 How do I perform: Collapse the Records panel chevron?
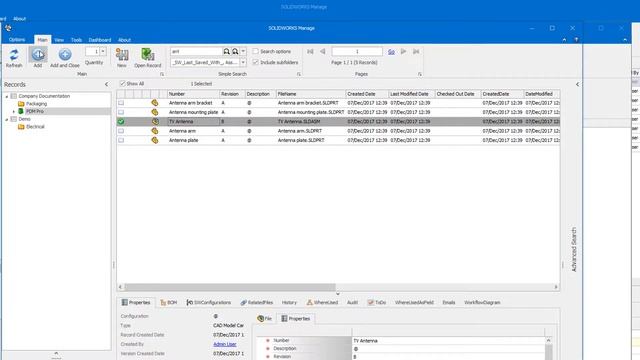pos(107,84)
